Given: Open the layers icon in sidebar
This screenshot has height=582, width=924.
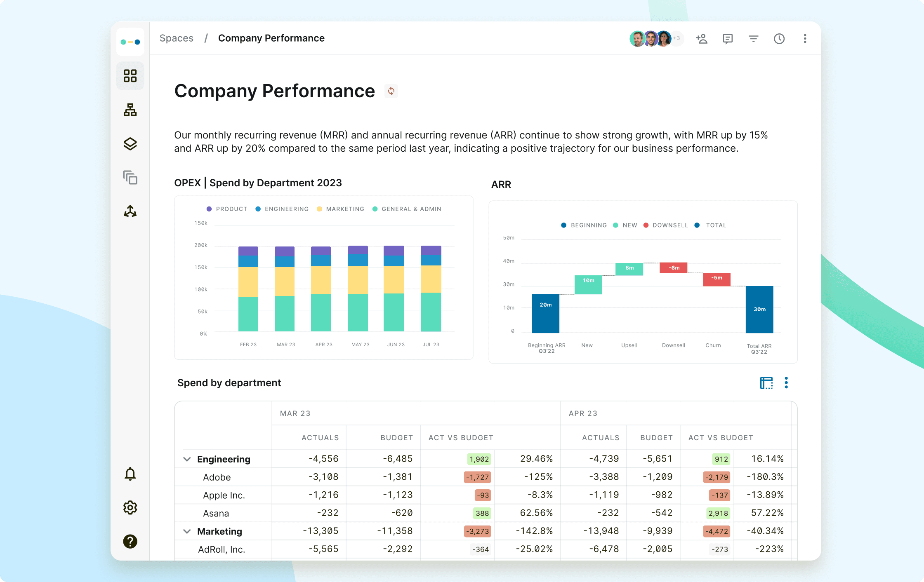Looking at the screenshot, I should (x=130, y=144).
